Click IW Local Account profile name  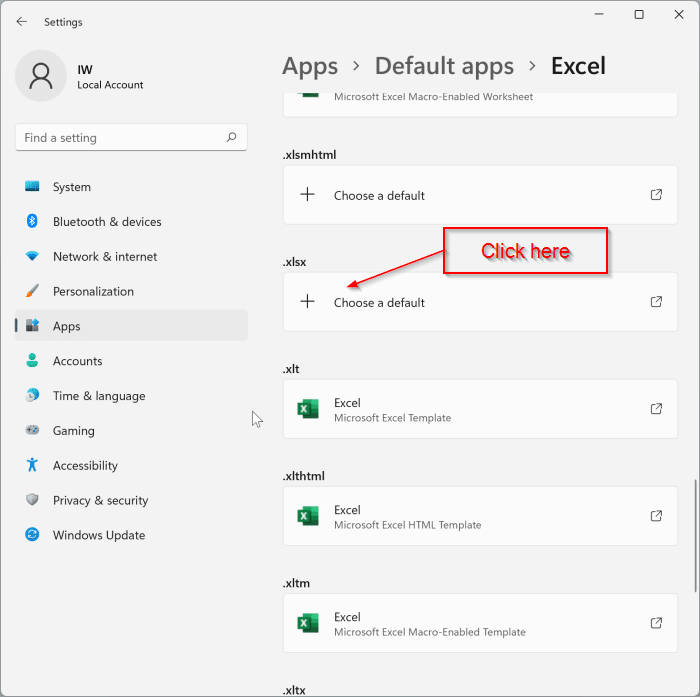[110, 77]
